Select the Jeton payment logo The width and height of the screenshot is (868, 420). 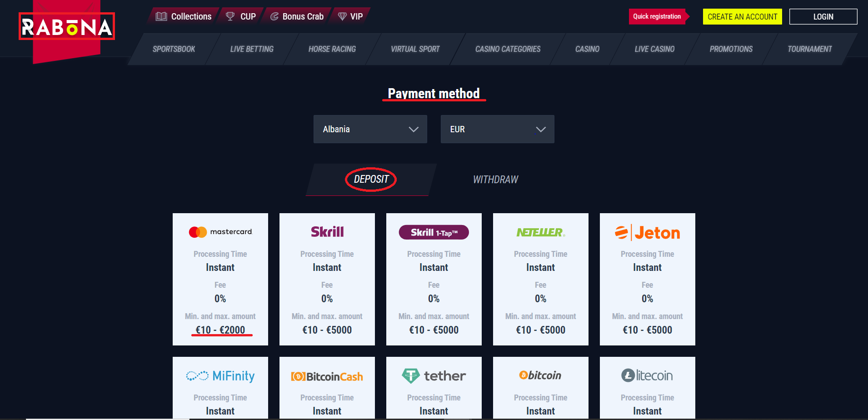coord(648,233)
